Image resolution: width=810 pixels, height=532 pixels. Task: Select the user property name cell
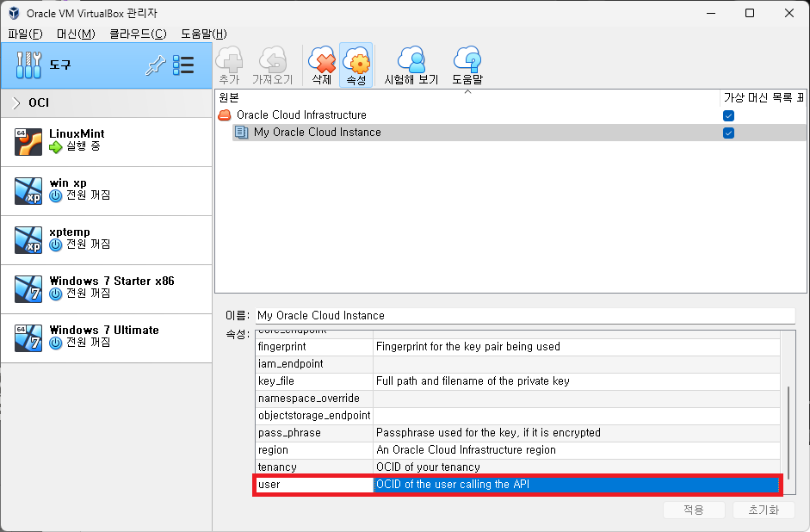click(x=314, y=485)
